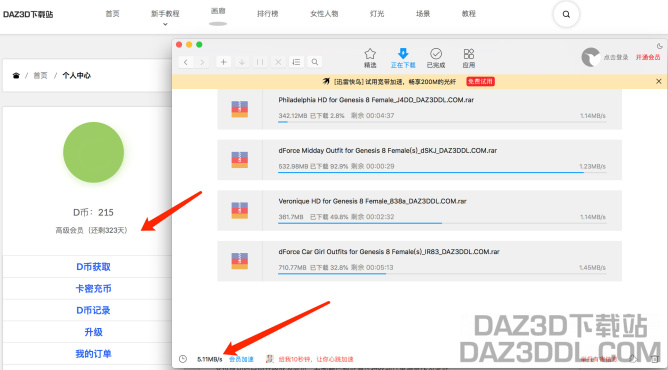This screenshot has width=668, height=370.
Task: Open the 教程 nav item
Action: point(468,14)
